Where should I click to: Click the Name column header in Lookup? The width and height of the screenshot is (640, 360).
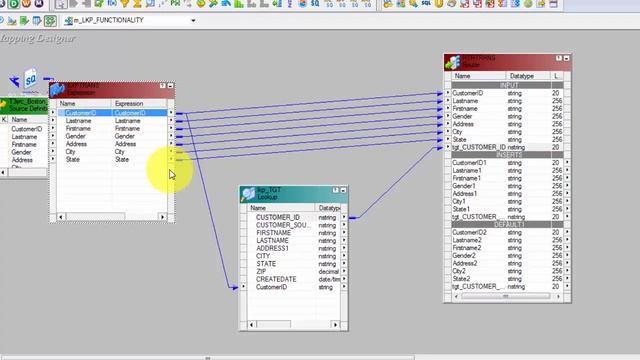click(x=281, y=208)
